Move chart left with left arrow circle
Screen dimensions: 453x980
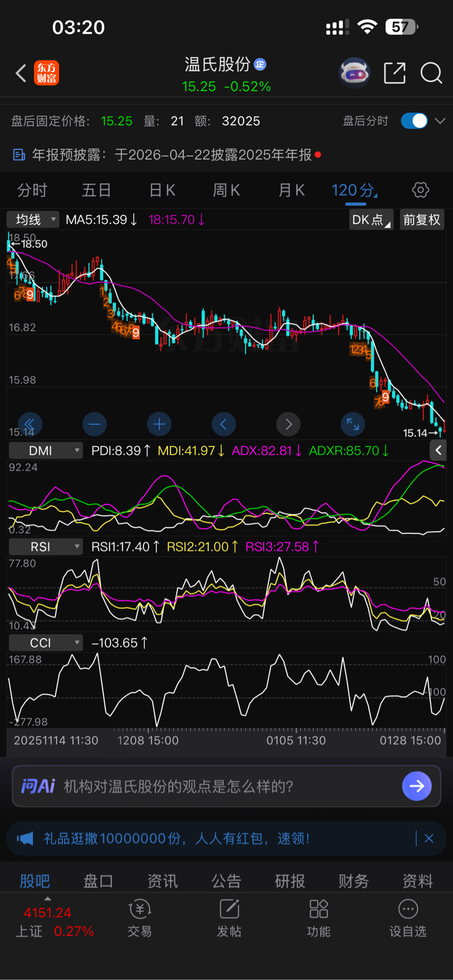click(224, 423)
